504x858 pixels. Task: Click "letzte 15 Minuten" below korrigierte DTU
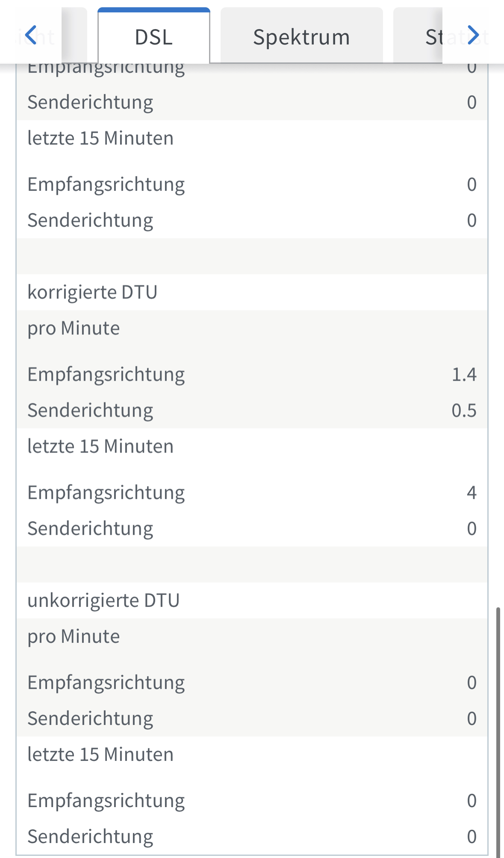coord(100,447)
